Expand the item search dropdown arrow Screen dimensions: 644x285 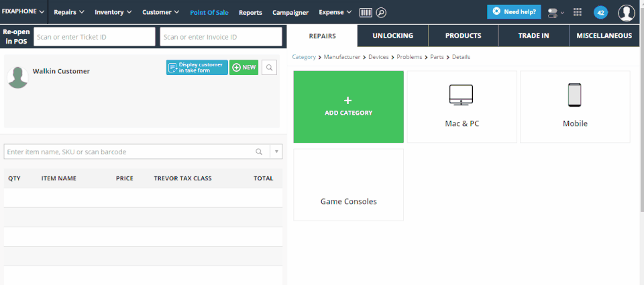coord(276,152)
